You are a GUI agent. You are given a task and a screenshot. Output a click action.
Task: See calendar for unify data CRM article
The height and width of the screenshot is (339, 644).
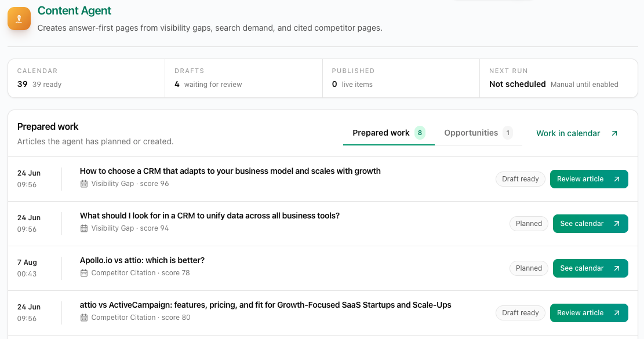pos(590,224)
